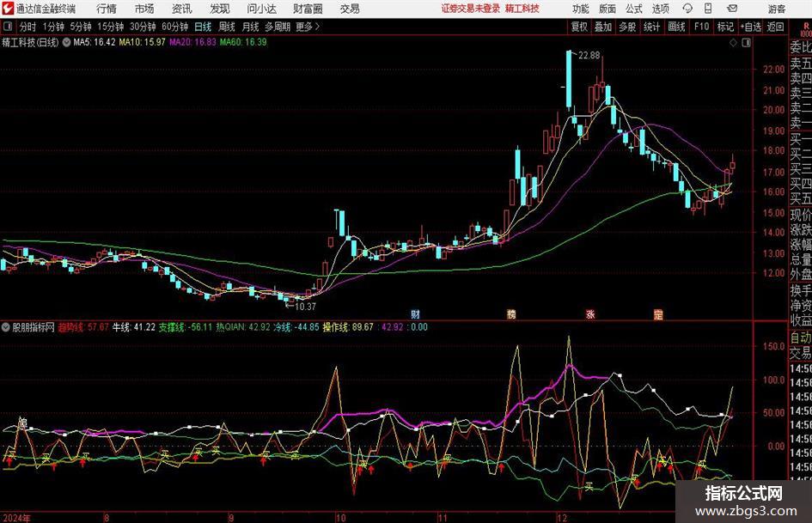Screen dimensions: 812x523
Task: Open the 版面 menu
Action: point(607,9)
